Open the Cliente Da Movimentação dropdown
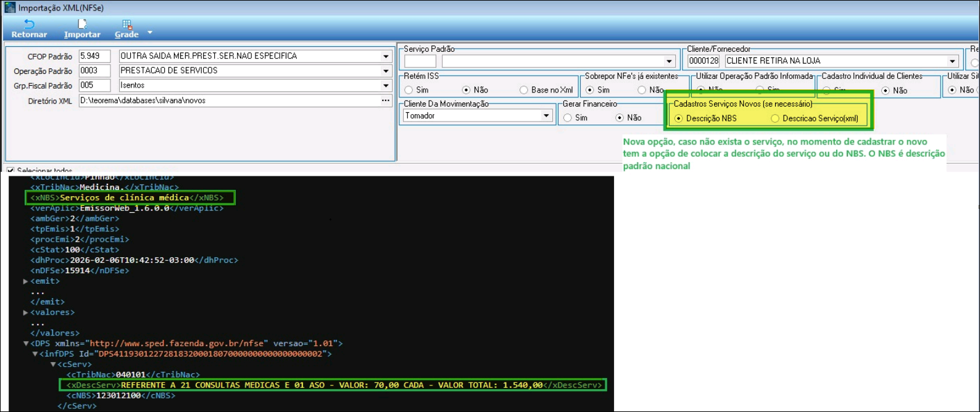 click(x=546, y=116)
